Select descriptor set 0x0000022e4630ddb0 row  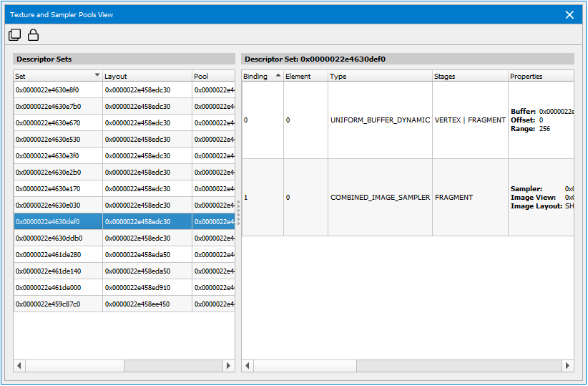point(57,238)
